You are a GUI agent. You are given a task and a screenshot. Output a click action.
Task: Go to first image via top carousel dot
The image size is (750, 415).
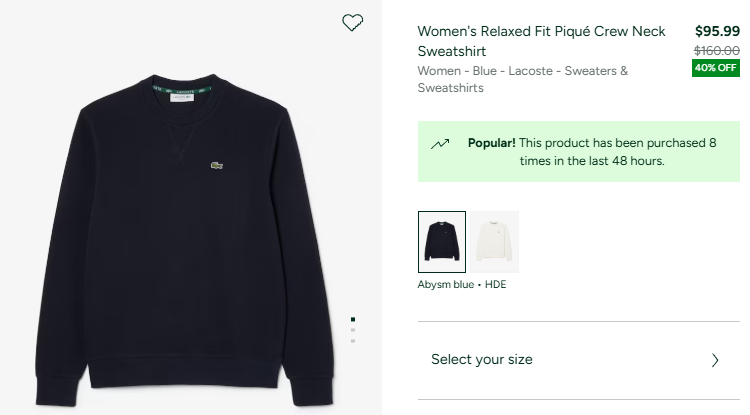coord(353,320)
